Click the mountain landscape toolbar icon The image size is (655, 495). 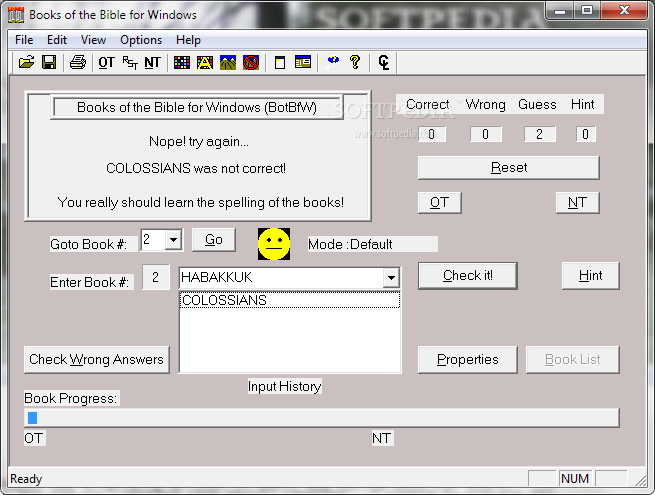(228, 63)
